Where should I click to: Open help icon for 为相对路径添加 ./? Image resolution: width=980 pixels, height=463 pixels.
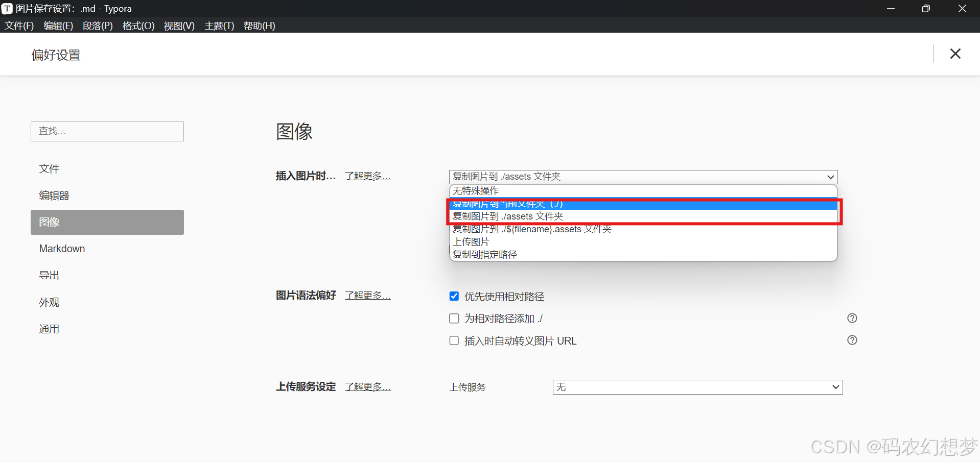pos(852,318)
